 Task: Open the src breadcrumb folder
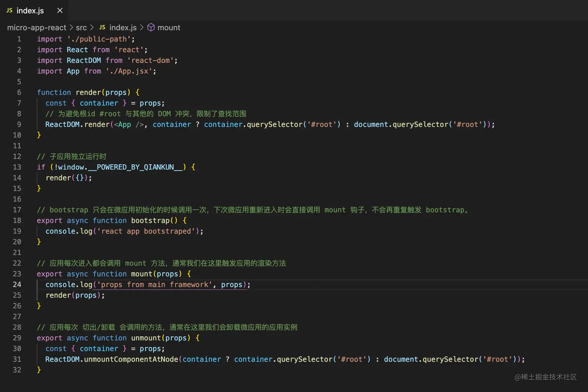tap(81, 28)
